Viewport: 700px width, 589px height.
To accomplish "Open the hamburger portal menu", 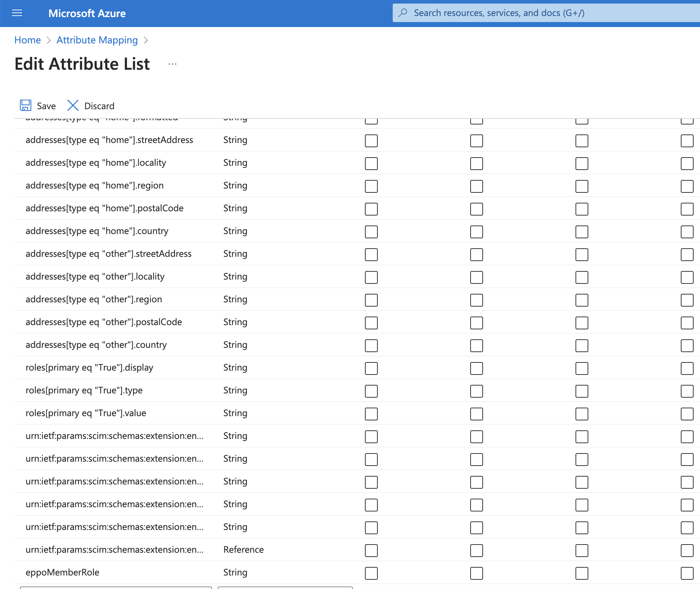I will 17,13.
